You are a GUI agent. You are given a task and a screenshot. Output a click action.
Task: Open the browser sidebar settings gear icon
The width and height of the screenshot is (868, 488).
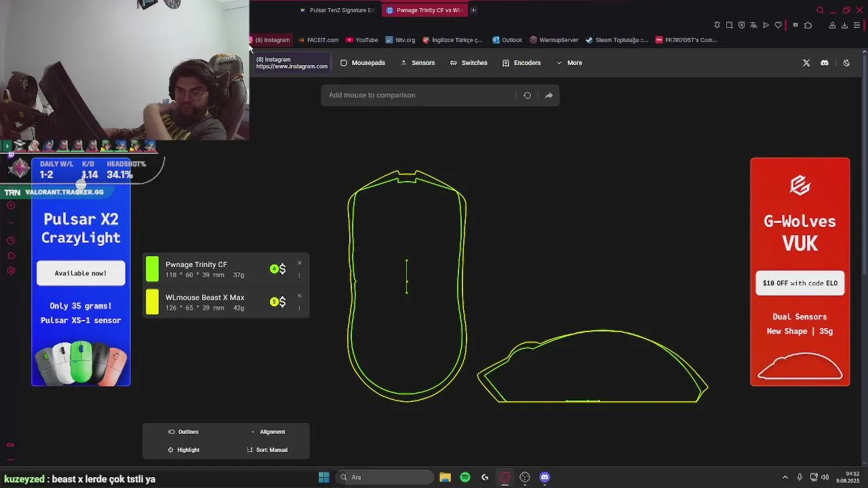[x=11, y=271]
